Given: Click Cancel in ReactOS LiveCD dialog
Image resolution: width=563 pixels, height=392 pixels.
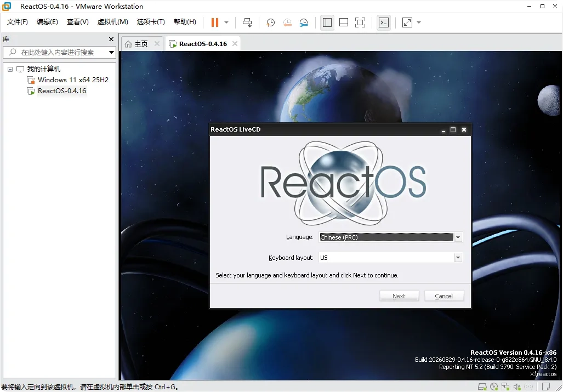Looking at the screenshot, I should click(x=444, y=296).
